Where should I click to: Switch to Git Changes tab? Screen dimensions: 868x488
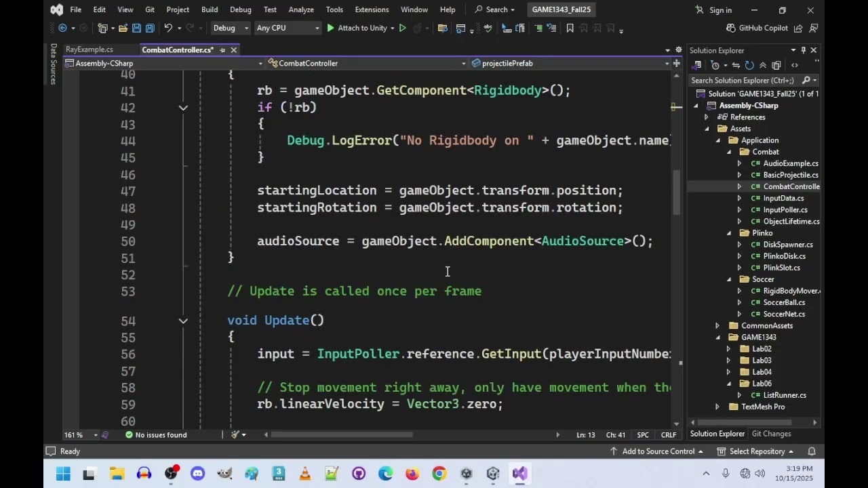771,434
